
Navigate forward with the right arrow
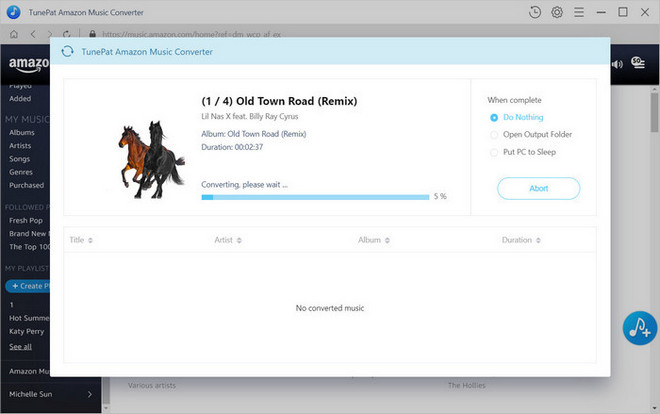click(50, 34)
